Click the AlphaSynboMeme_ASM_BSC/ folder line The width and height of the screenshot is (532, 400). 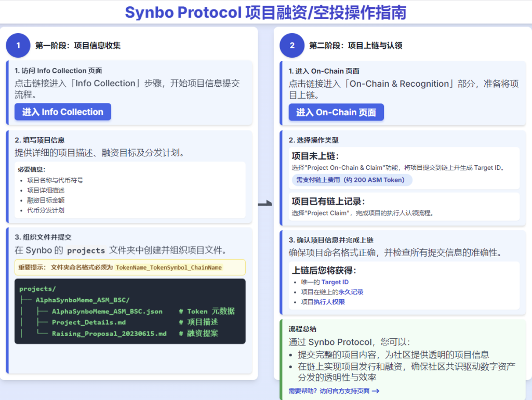[x=83, y=300]
